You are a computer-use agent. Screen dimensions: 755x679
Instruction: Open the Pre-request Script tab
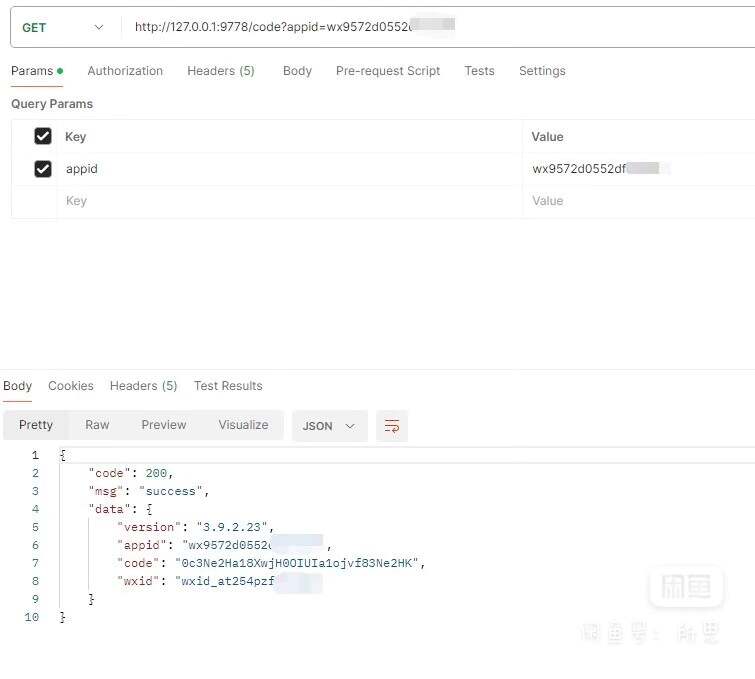388,71
